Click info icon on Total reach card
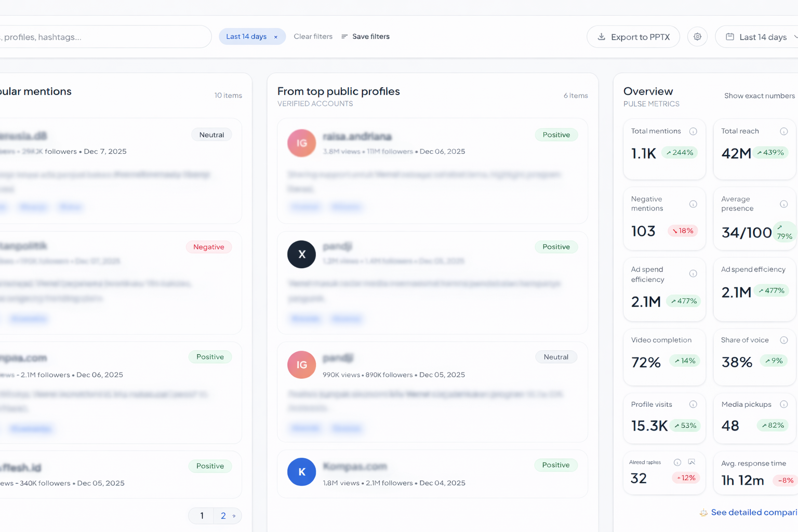Screen dimensions: 798x532 [783, 131]
